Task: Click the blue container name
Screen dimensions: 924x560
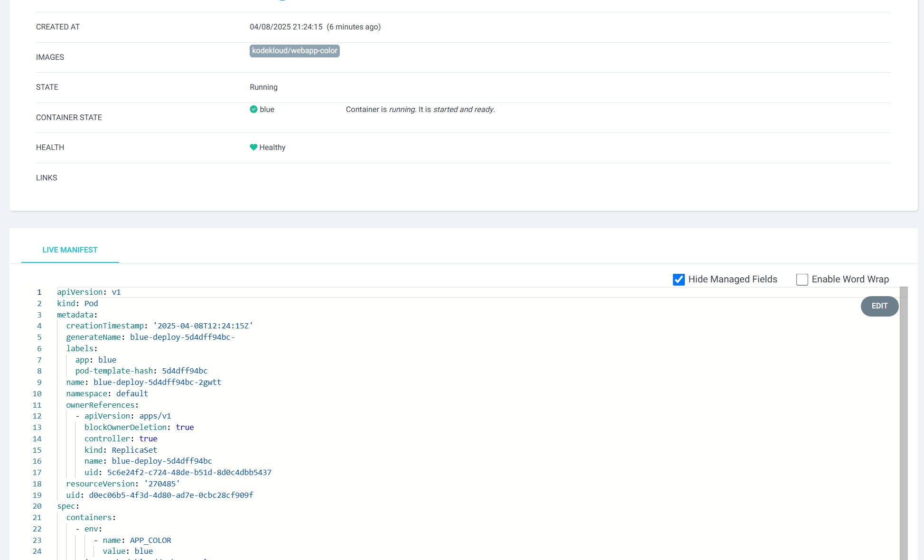Action: pyautogui.click(x=267, y=109)
